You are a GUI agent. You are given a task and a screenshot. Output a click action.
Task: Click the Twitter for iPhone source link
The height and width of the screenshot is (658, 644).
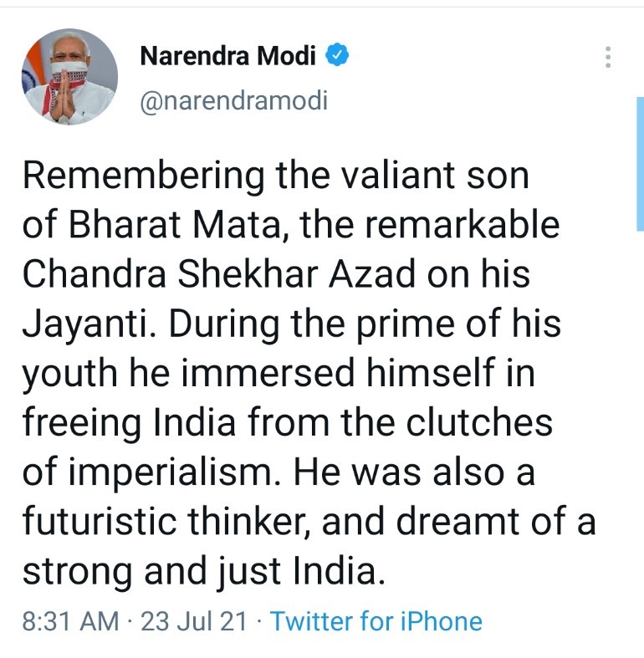(376, 621)
